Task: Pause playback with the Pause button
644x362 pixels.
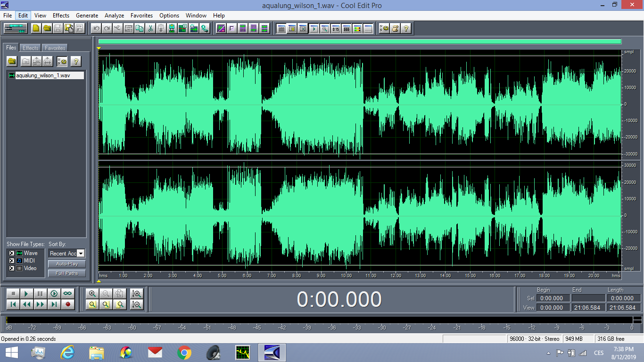Action: pyautogui.click(x=41, y=294)
